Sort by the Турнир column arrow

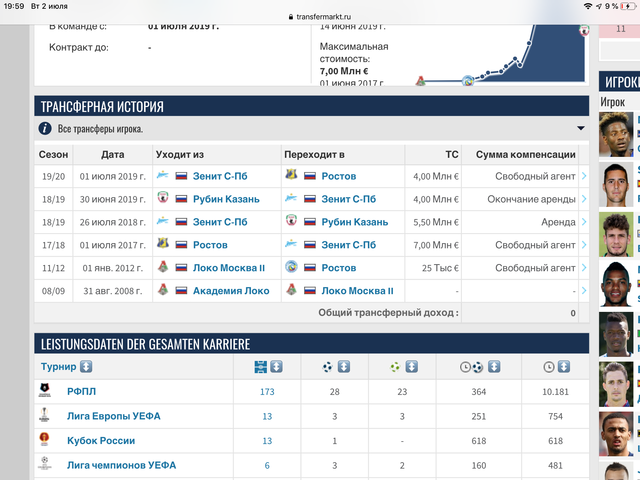point(86,367)
